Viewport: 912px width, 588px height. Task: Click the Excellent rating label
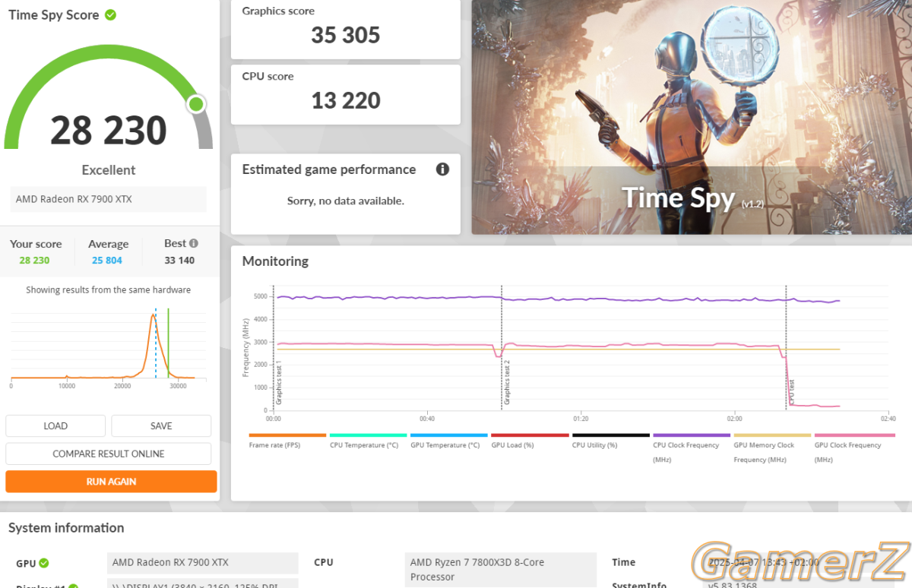(109, 170)
